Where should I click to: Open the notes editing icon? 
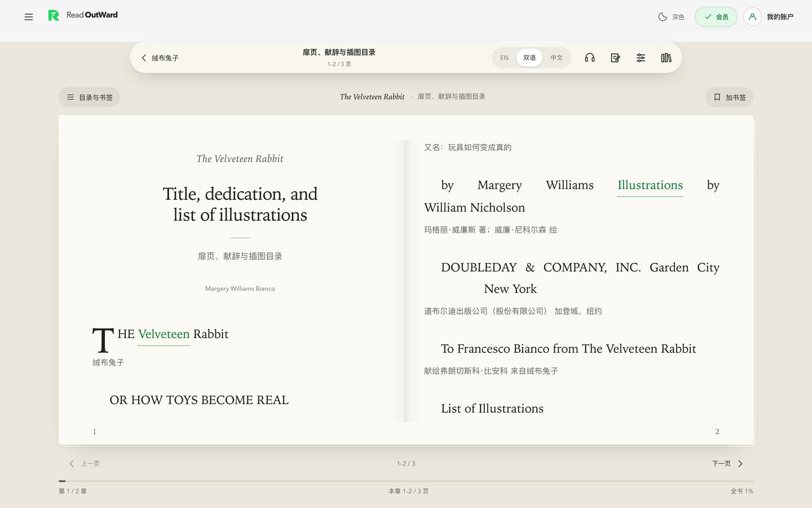point(615,58)
